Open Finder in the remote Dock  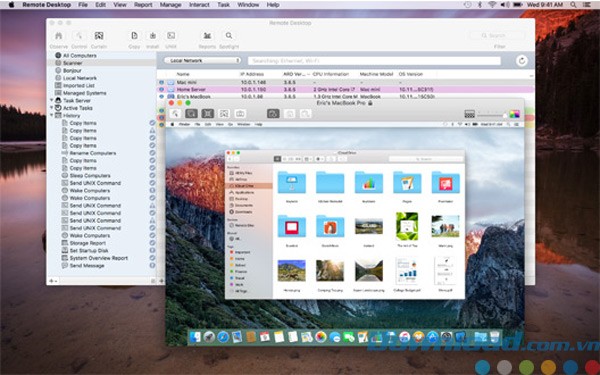195,337
